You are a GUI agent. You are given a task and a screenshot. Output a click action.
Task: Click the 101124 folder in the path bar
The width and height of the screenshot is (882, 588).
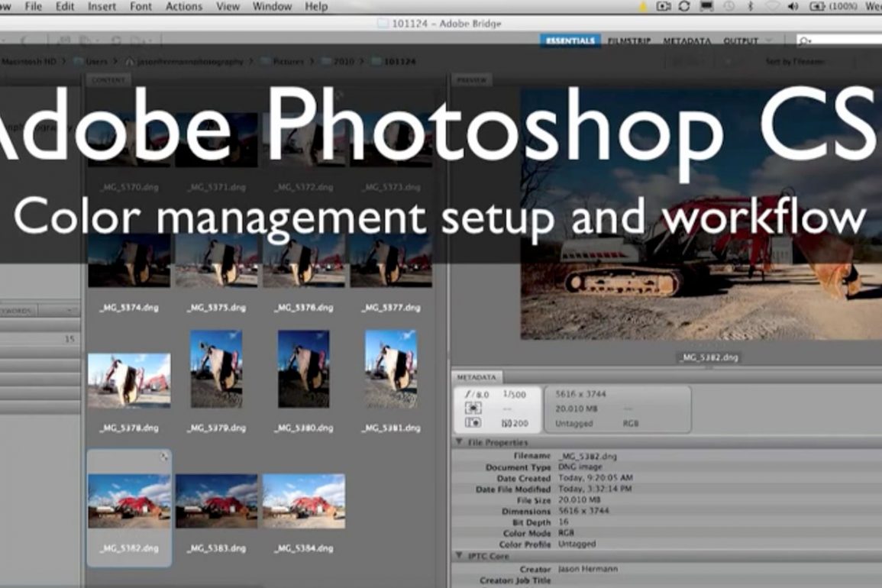pyautogui.click(x=394, y=61)
